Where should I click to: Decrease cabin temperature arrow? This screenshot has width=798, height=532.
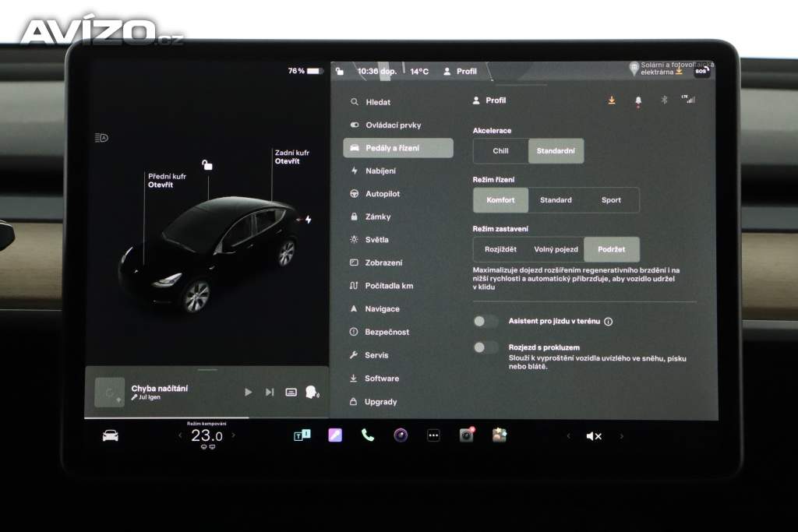(180, 435)
